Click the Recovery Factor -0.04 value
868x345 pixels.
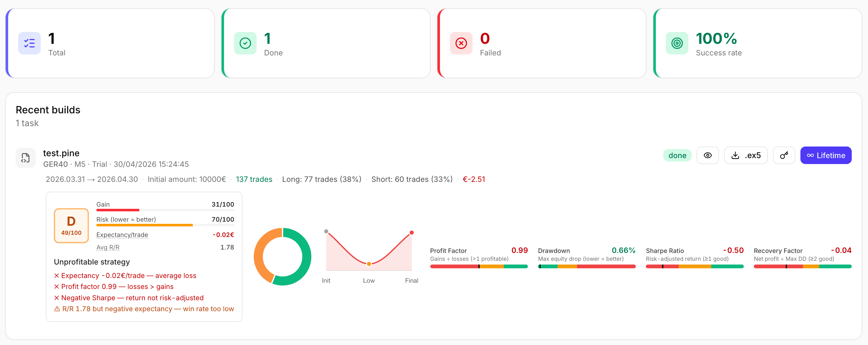coord(841,250)
